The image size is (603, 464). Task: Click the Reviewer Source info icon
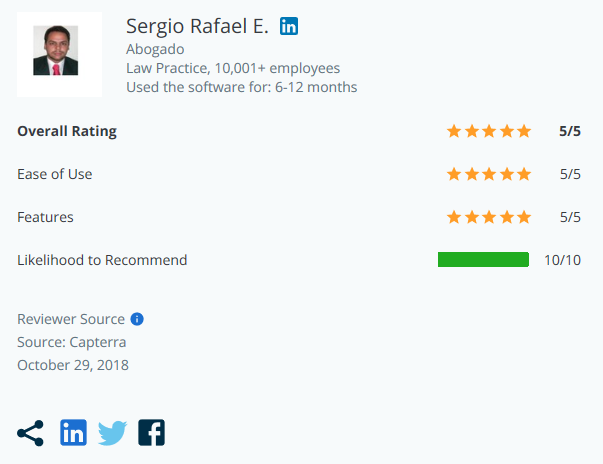(x=138, y=319)
